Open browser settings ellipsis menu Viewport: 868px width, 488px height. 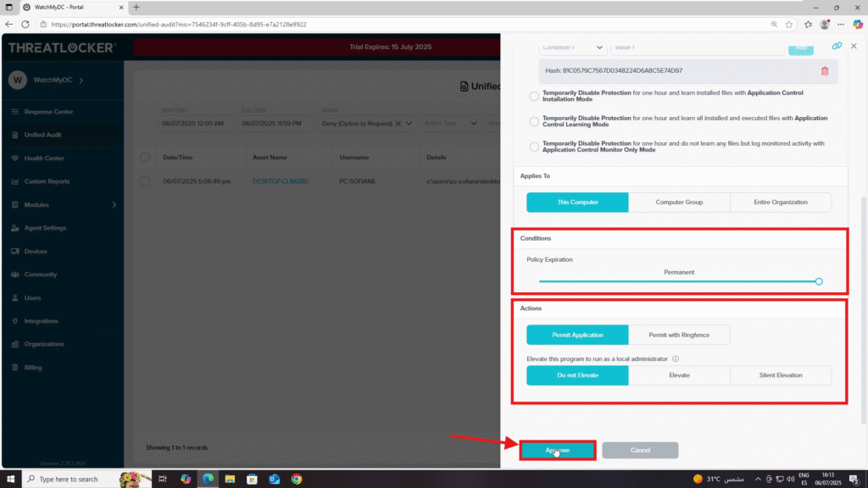[841, 25]
